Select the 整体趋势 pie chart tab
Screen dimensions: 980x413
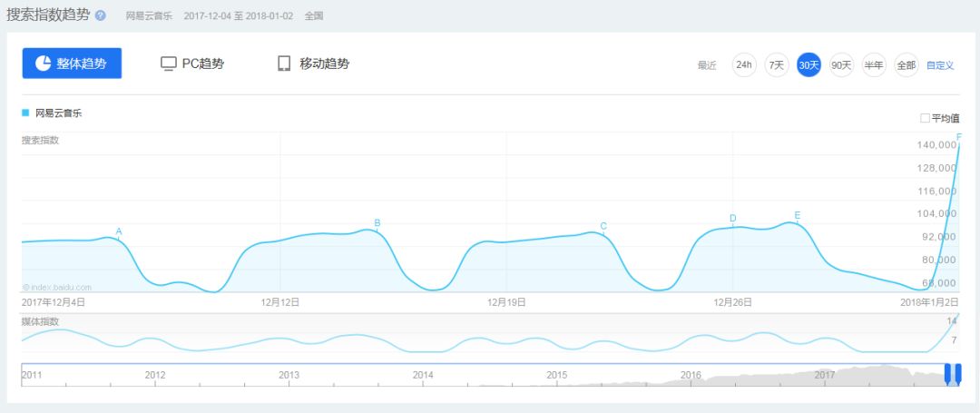[72, 64]
